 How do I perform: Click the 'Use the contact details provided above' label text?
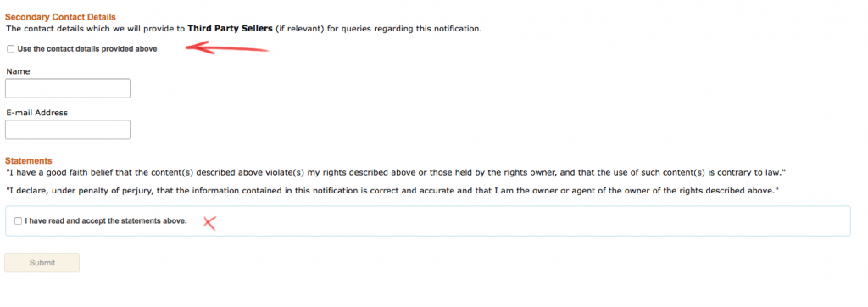[x=87, y=49]
